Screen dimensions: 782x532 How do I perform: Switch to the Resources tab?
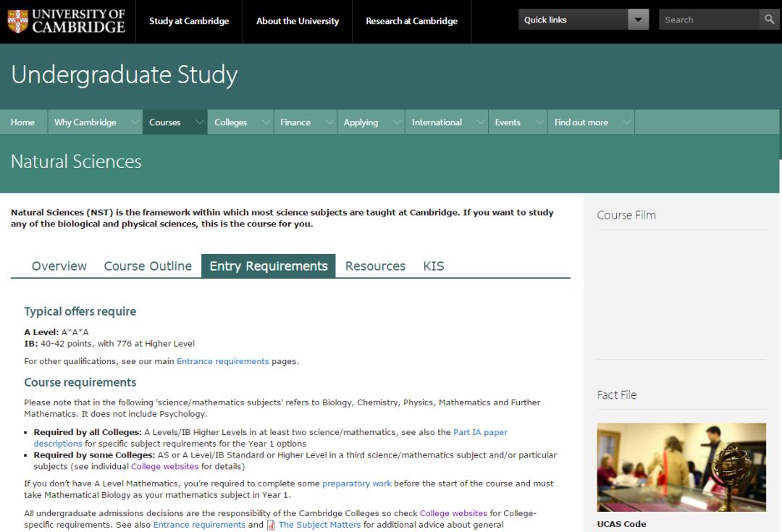(375, 266)
